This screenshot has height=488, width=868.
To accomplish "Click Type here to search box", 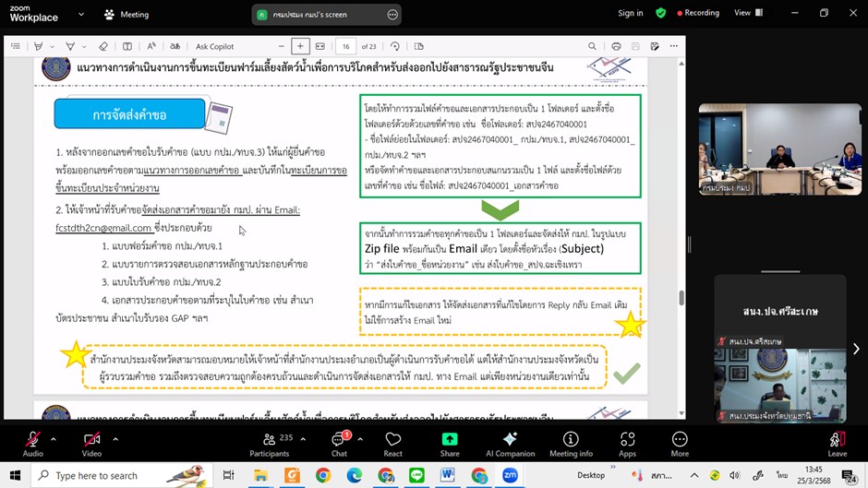I will [121, 475].
